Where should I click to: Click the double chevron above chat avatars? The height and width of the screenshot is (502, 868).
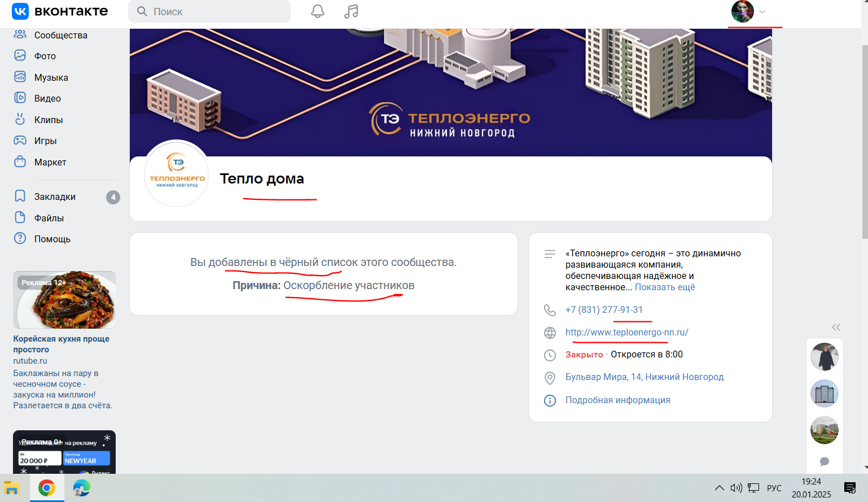(836, 327)
